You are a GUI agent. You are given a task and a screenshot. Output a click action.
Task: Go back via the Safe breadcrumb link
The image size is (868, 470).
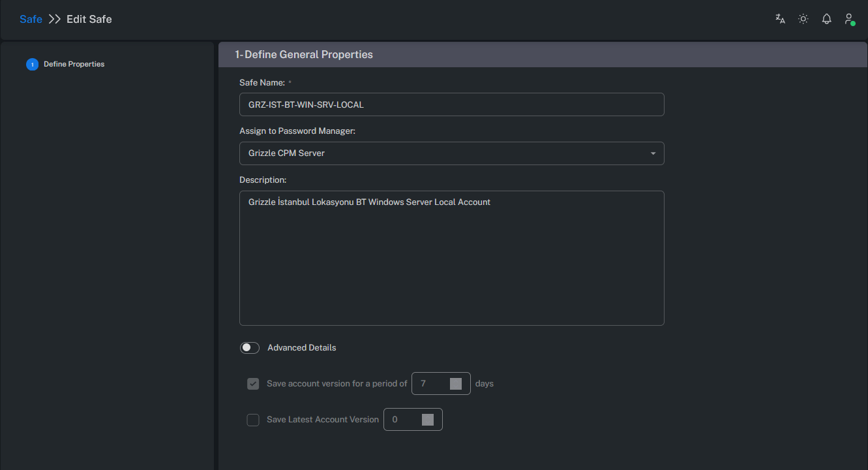click(x=31, y=20)
